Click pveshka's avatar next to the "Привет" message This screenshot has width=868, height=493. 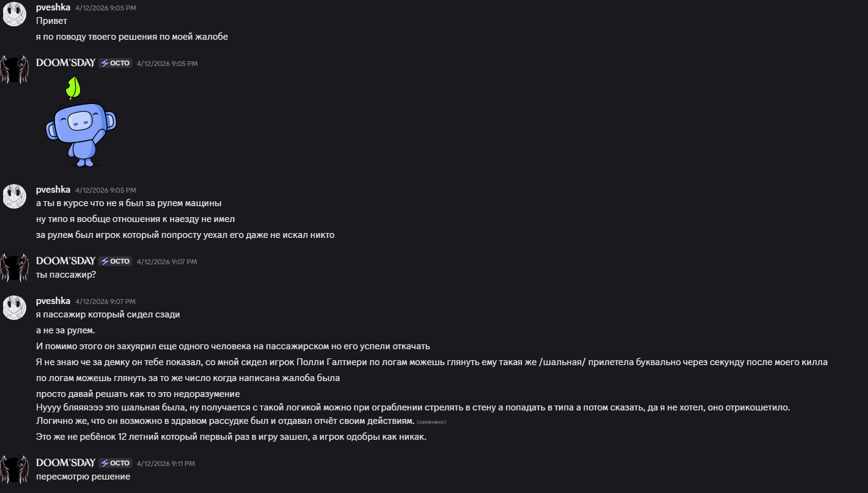click(14, 14)
